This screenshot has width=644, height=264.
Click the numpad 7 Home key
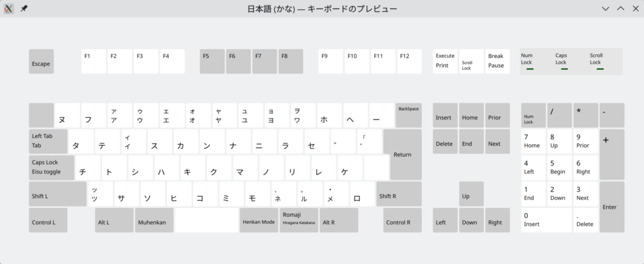coord(533,142)
